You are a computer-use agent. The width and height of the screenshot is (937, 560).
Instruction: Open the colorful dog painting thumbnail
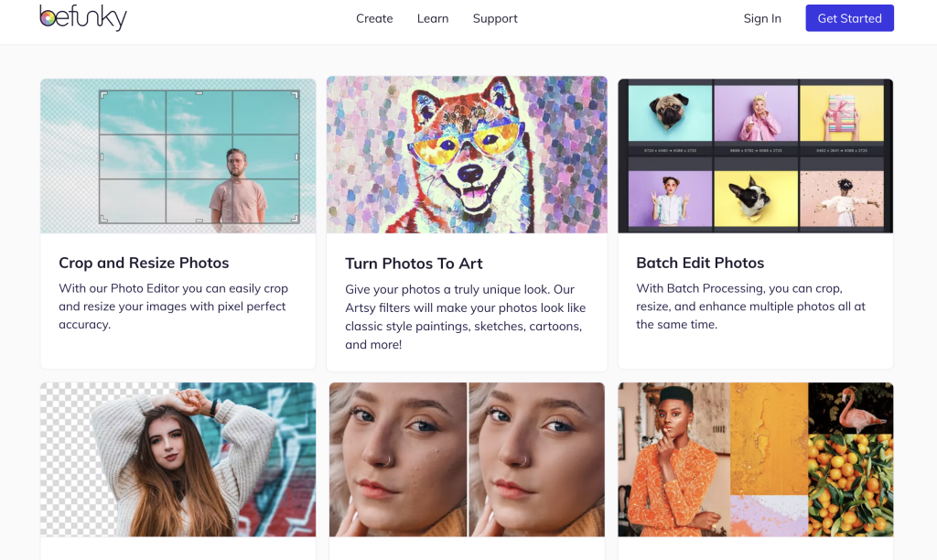click(467, 155)
